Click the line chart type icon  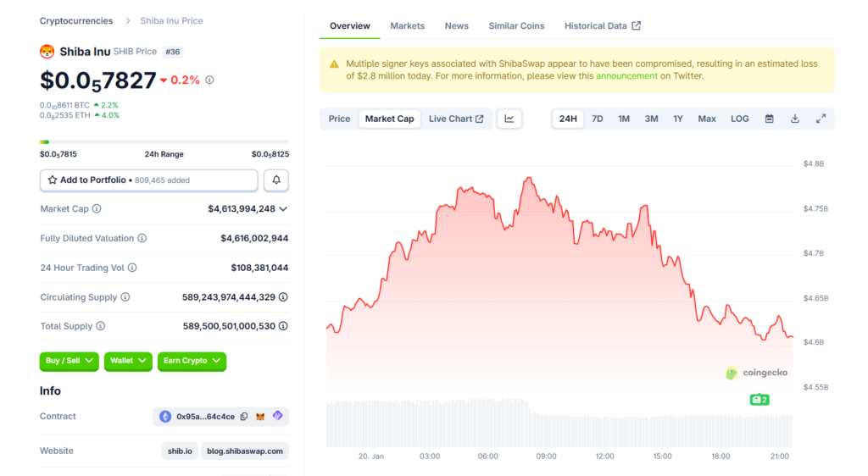point(509,119)
